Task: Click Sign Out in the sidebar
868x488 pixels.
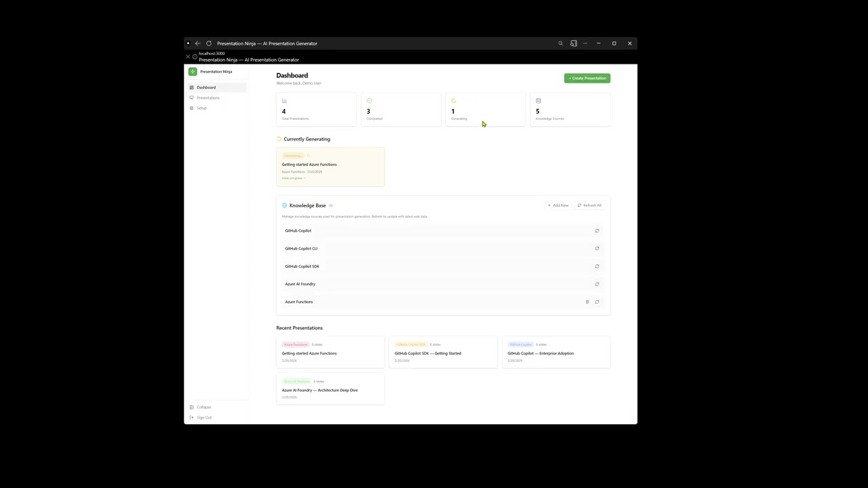Action: click(x=216, y=418)
